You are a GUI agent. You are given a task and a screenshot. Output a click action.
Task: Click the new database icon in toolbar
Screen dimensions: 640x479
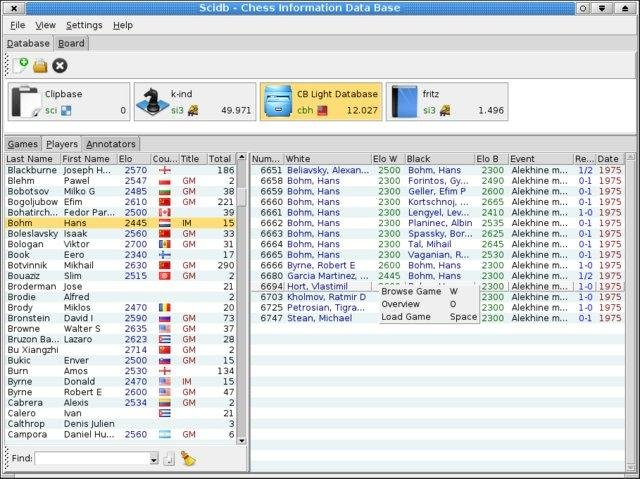pyautogui.click(x=20, y=65)
